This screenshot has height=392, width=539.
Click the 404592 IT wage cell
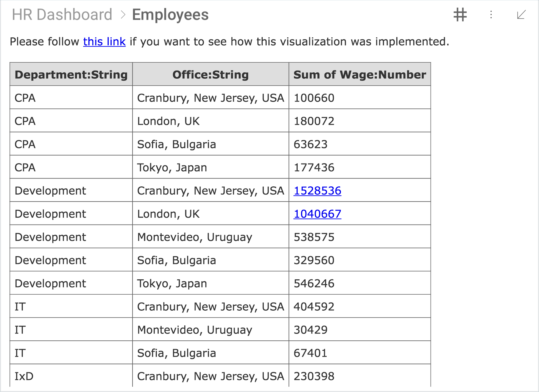click(314, 306)
